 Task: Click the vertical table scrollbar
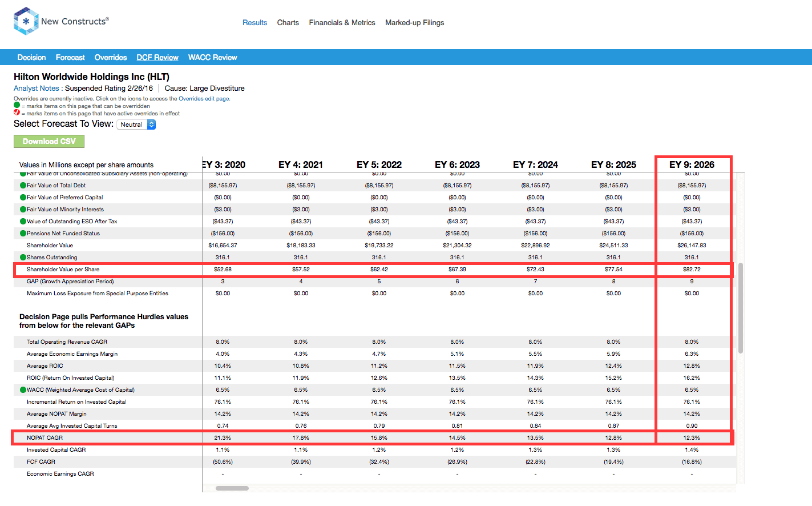pyautogui.click(x=741, y=308)
